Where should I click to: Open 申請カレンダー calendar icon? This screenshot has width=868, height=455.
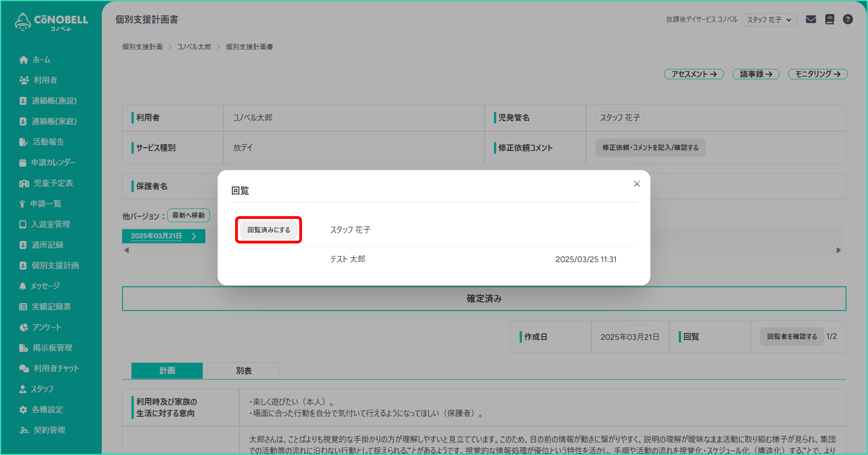point(23,162)
